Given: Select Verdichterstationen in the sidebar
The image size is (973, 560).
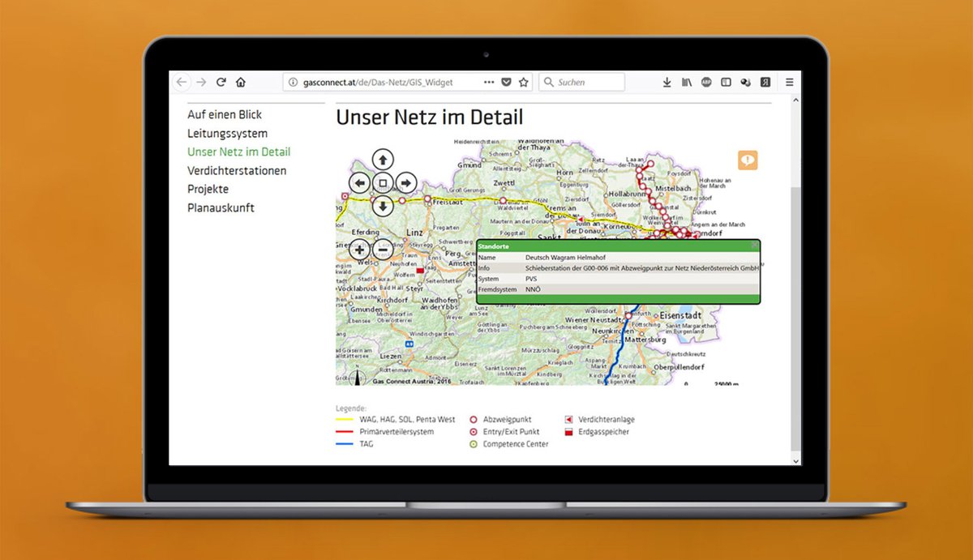Looking at the screenshot, I should (237, 170).
